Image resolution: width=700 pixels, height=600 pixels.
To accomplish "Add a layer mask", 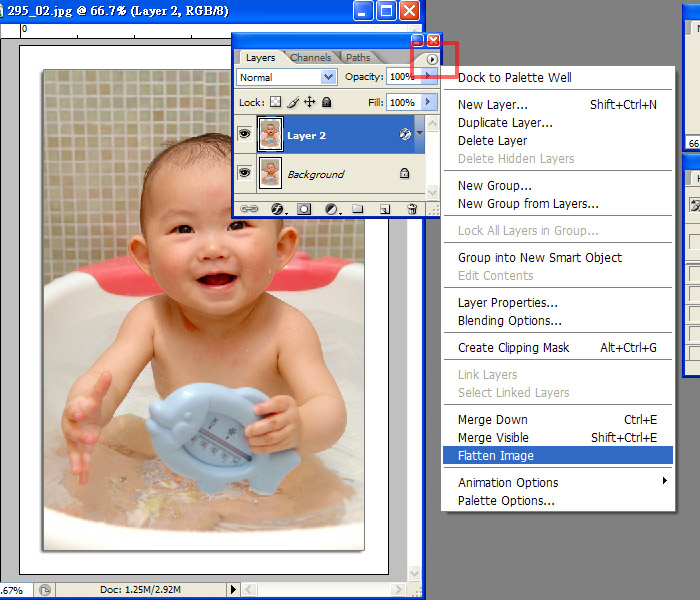I will (304, 209).
